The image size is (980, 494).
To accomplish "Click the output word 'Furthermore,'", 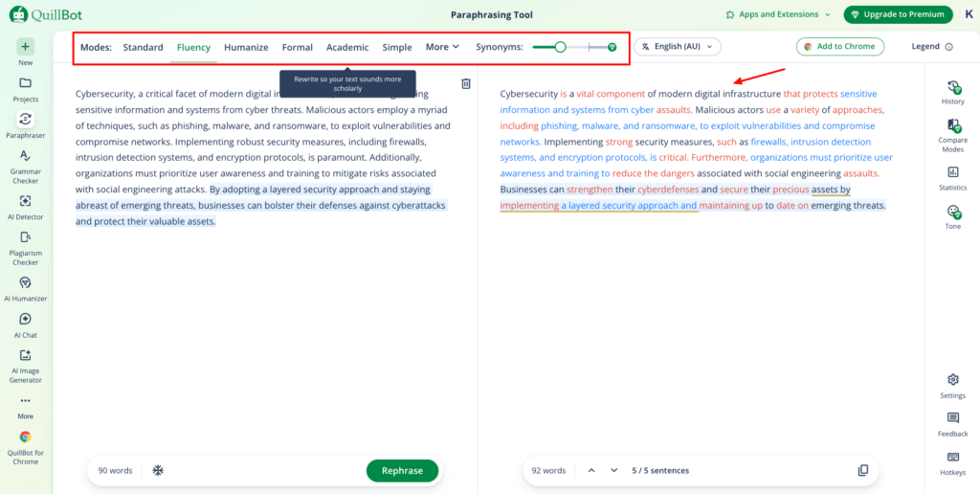I will [720, 157].
